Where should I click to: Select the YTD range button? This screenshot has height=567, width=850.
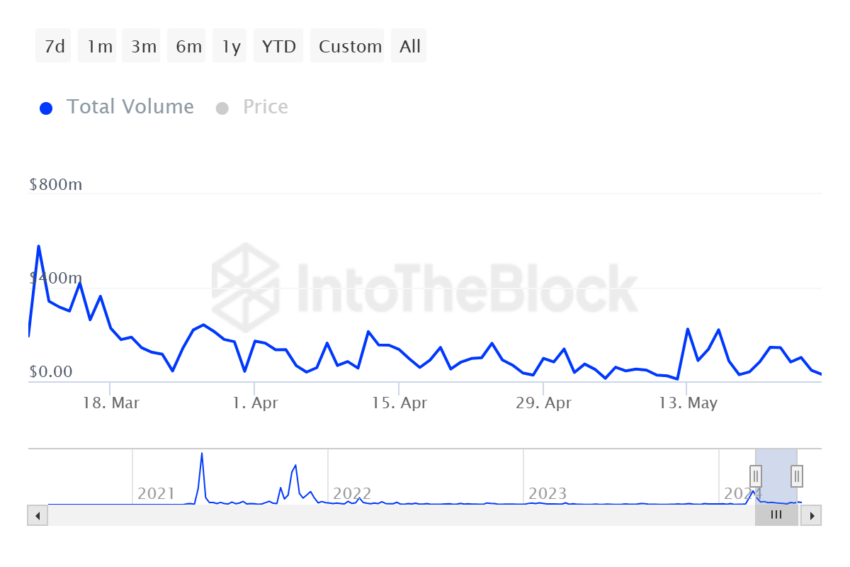[278, 46]
